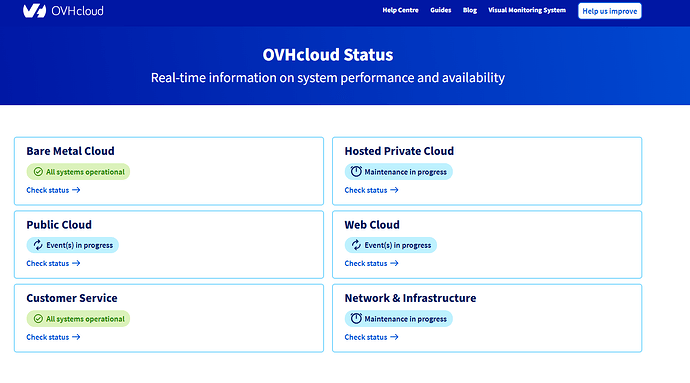690x383 pixels.
Task: Check status of Network & Infrastructure
Action: coord(371,337)
